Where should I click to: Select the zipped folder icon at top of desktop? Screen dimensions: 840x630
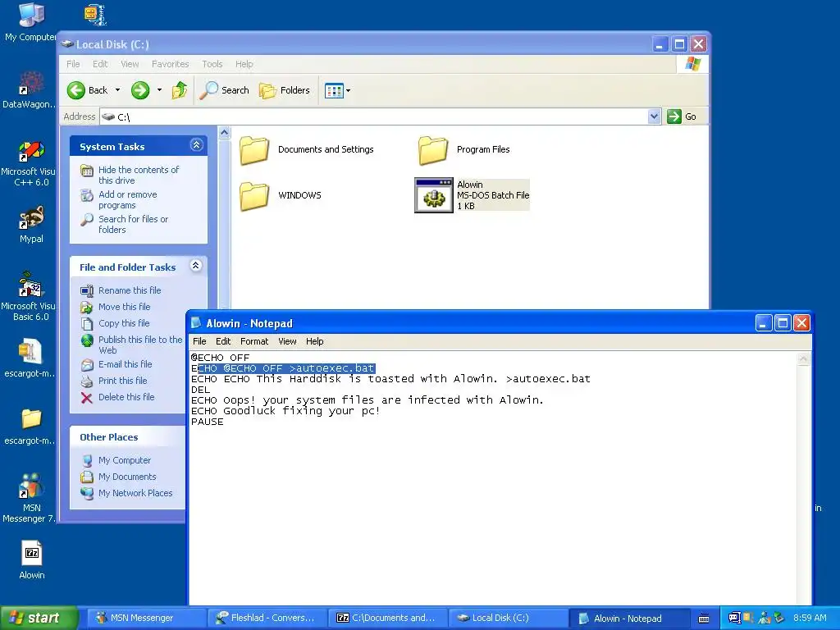(95, 15)
